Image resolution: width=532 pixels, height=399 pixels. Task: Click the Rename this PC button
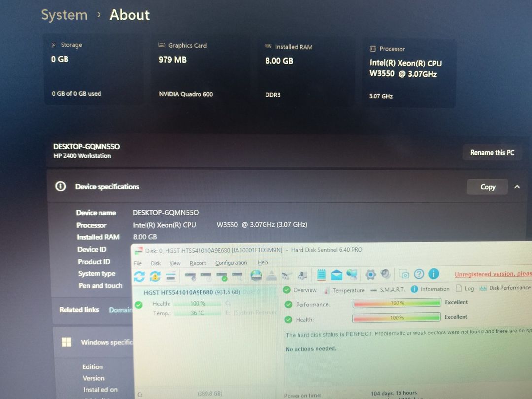492,152
